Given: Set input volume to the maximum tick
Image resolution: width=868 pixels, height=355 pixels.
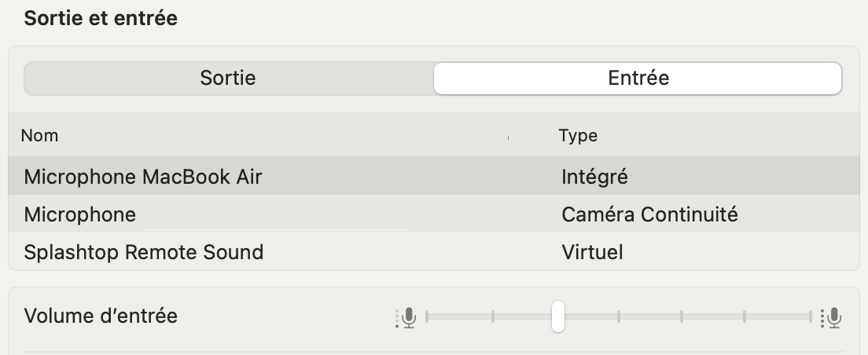Looking at the screenshot, I should tap(811, 317).
